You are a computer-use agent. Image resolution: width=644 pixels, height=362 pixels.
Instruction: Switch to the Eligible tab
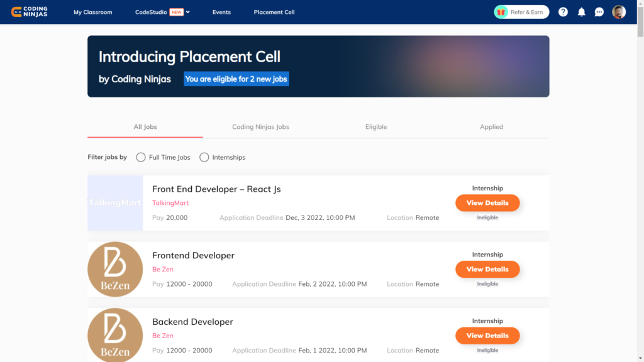[376, 127]
